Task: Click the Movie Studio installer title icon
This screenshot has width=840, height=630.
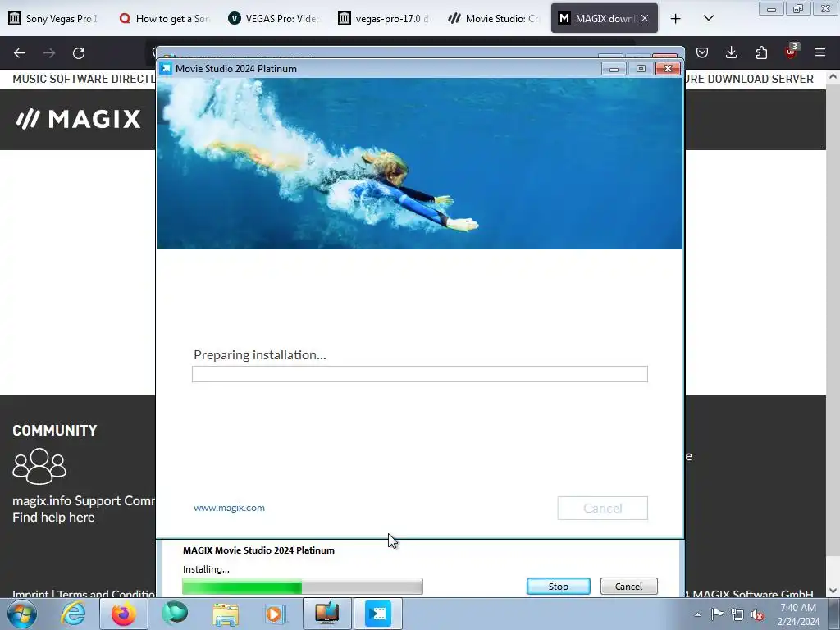Action: (x=166, y=69)
